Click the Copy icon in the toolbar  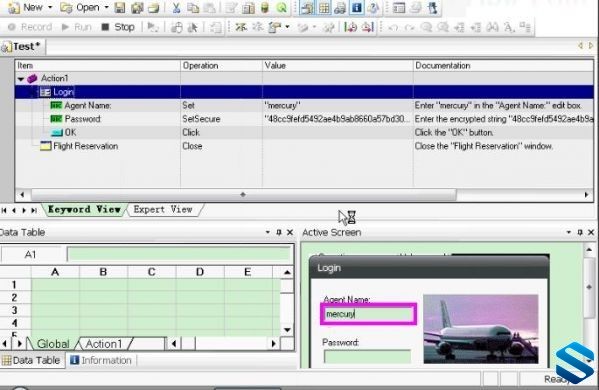[193, 8]
